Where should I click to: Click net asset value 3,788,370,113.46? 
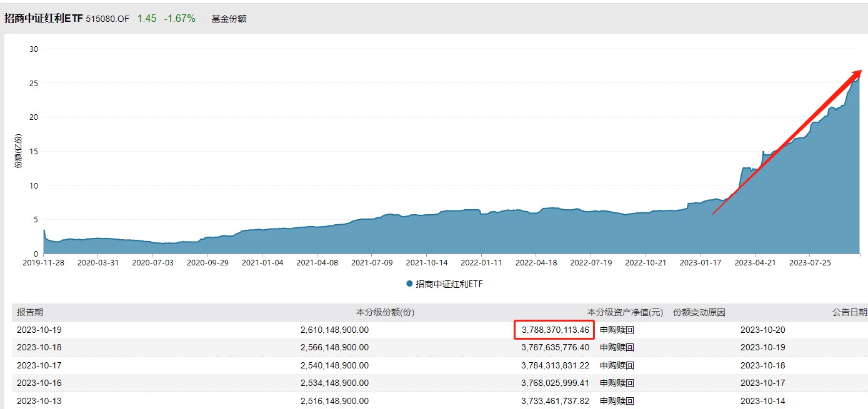coord(555,330)
